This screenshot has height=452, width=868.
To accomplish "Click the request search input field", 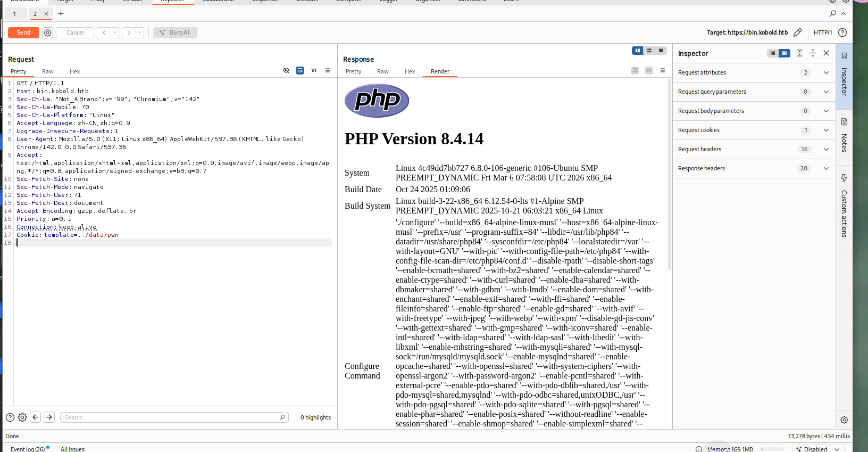I will tap(170, 417).
